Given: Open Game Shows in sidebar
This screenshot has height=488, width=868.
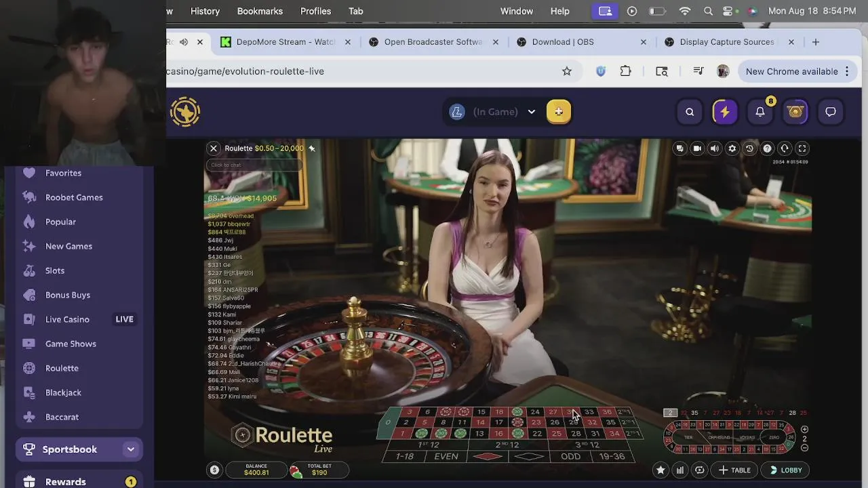Looking at the screenshot, I should point(79,344).
